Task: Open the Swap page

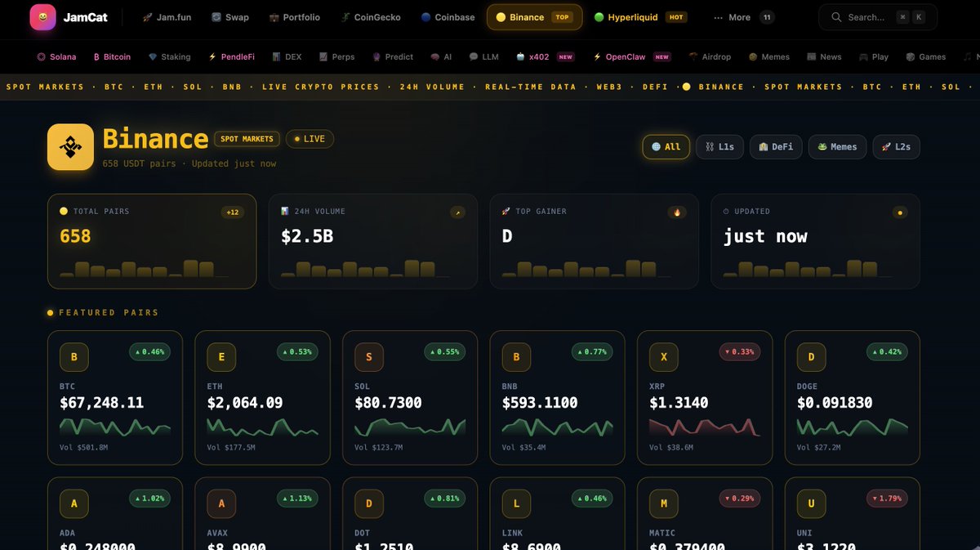Action: click(x=230, y=17)
